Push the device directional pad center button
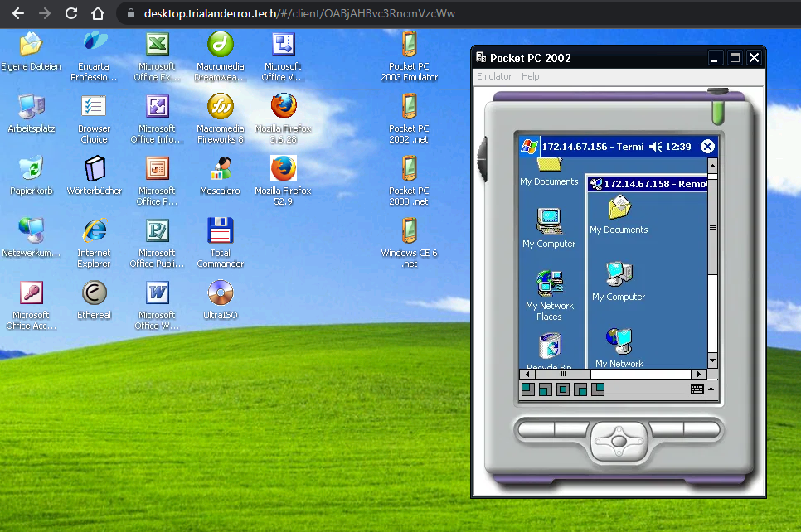The height and width of the screenshot is (532, 801). pyautogui.click(x=619, y=441)
